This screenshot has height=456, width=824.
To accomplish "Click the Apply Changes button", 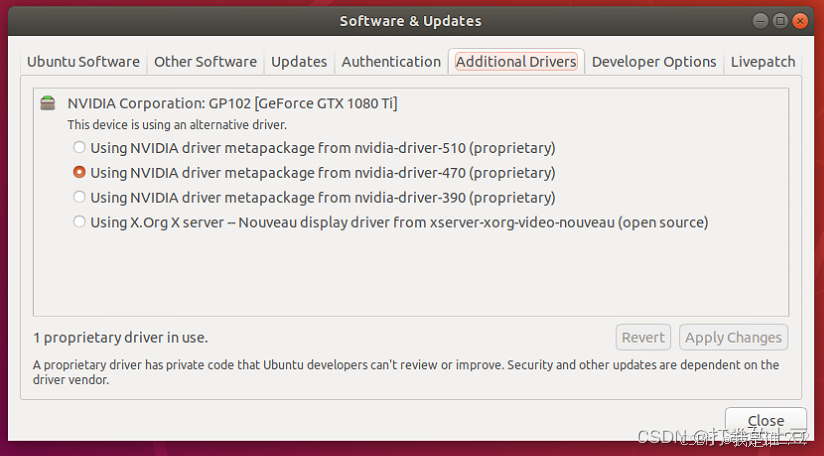I will [x=733, y=337].
